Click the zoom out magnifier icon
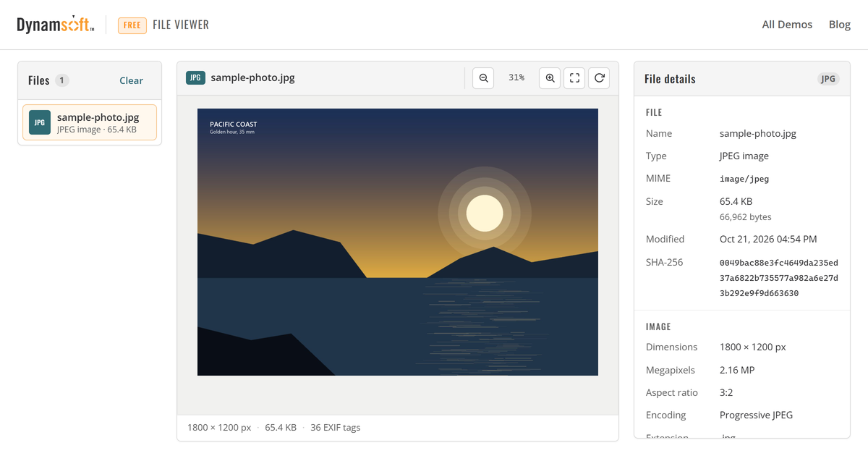868x456 pixels. pyautogui.click(x=483, y=77)
